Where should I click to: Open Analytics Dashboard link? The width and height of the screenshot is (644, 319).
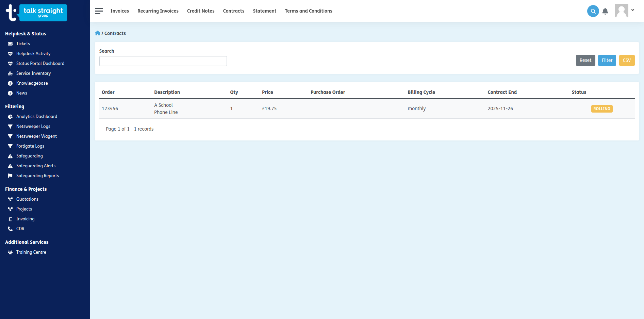(x=37, y=117)
